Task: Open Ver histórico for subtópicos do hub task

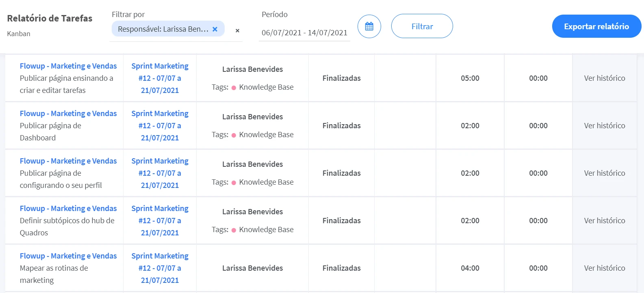Action: click(604, 220)
